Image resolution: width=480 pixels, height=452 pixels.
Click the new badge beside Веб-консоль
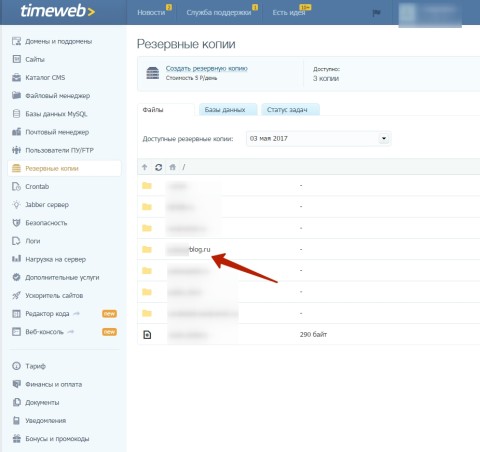(109, 332)
